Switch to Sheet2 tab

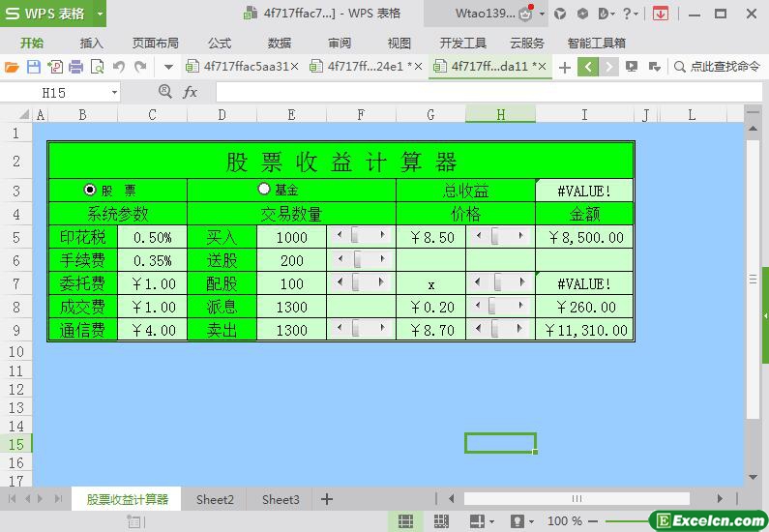pos(215,499)
